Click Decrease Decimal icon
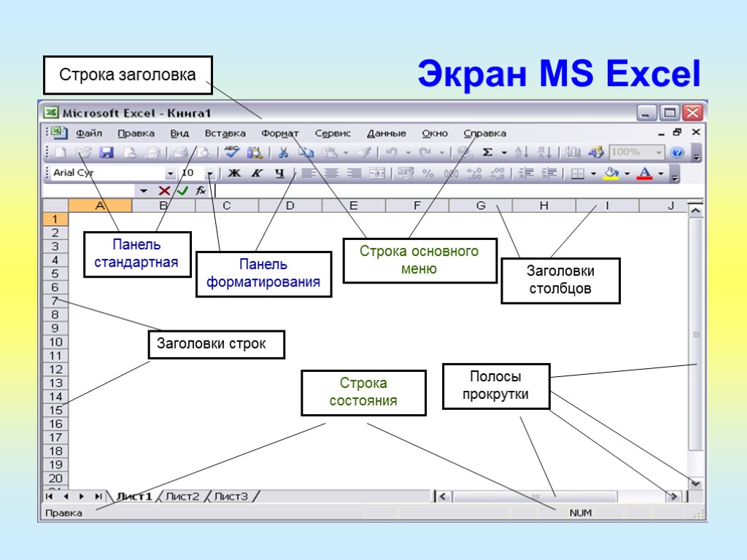 [x=498, y=174]
